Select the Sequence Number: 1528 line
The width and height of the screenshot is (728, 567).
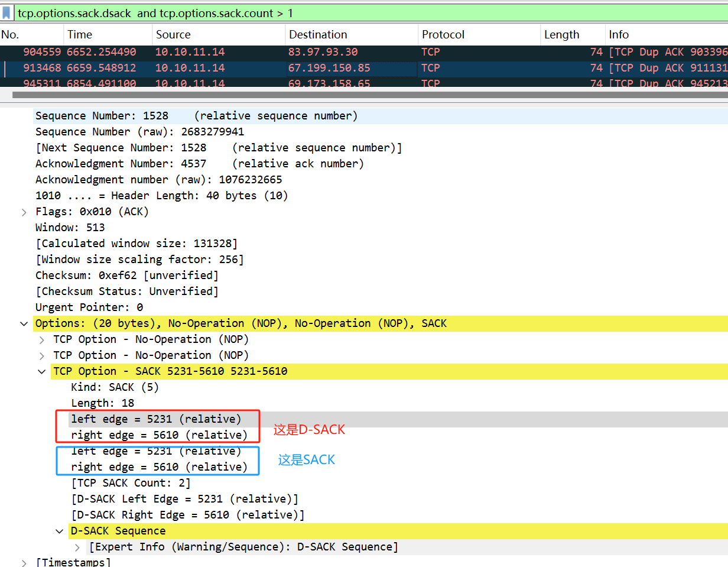pyautogui.click(x=197, y=116)
